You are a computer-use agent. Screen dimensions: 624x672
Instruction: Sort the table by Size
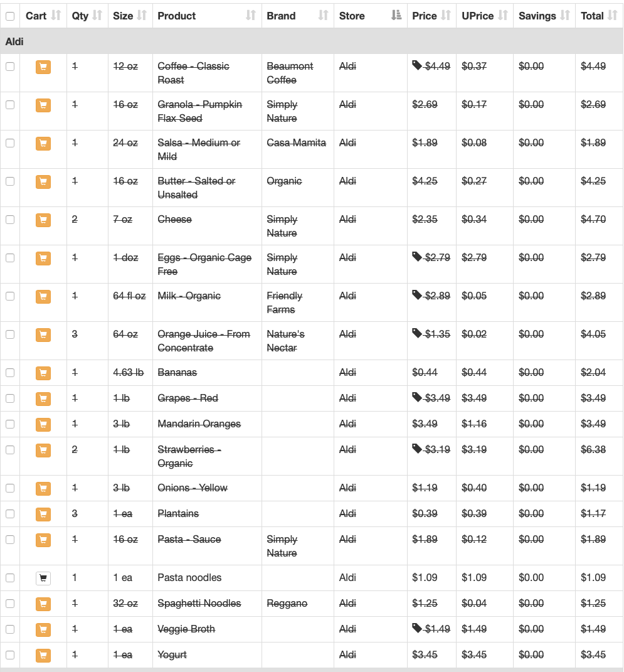click(x=130, y=16)
